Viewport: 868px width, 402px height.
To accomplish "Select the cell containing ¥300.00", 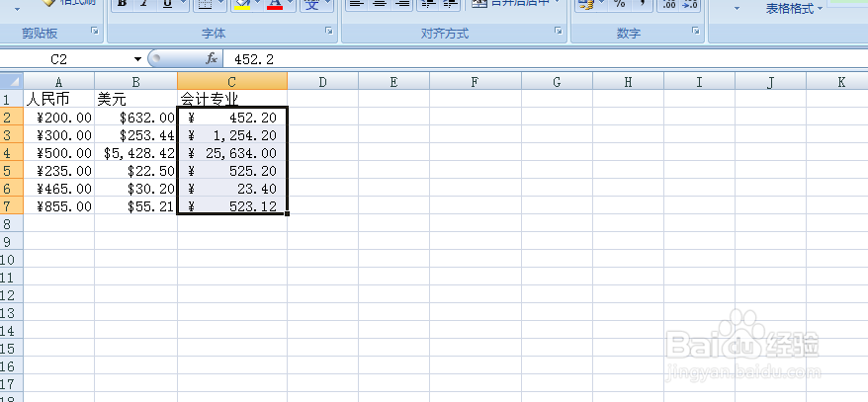I will click(58, 134).
